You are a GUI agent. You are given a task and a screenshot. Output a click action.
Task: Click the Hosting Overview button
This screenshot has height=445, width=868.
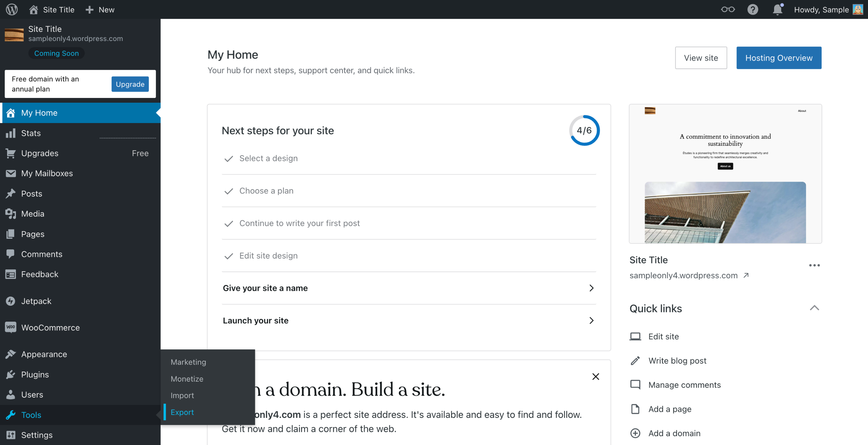click(x=778, y=58)
